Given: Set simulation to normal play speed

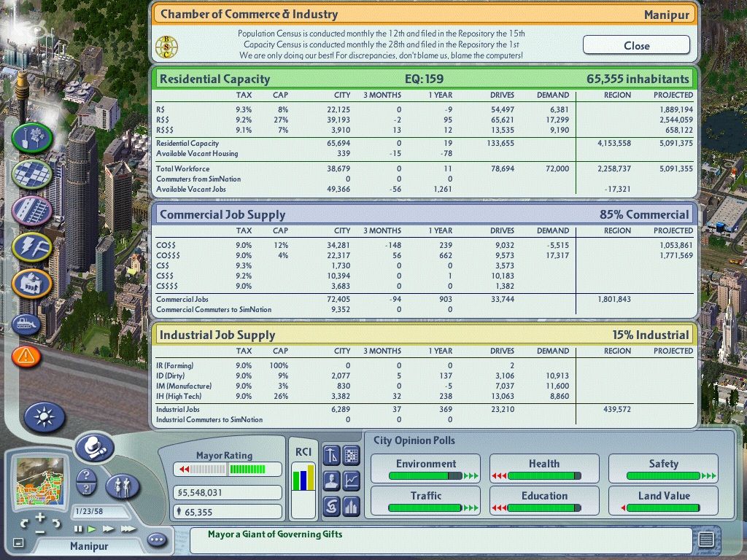Looking at the screenshot, I should 92,529.
